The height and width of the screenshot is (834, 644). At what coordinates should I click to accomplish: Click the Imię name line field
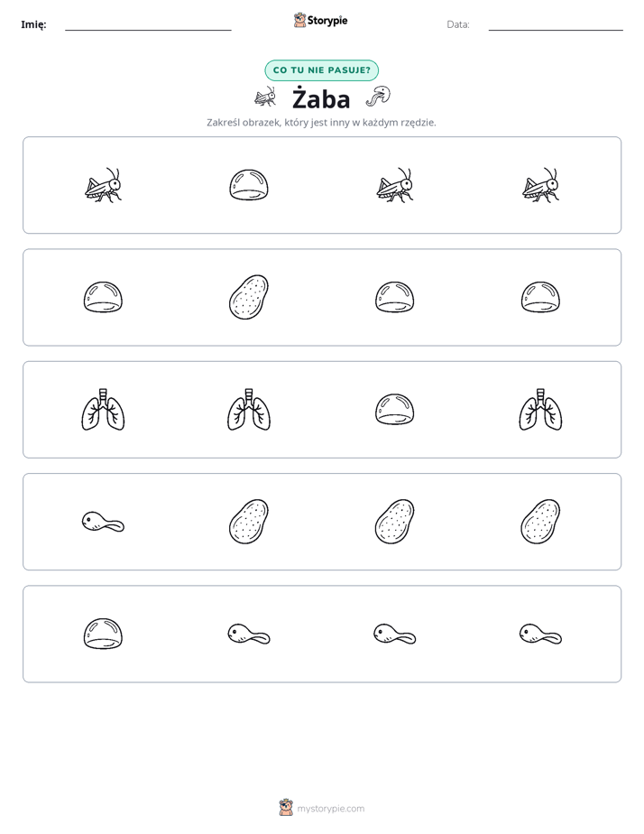(148, 25)
